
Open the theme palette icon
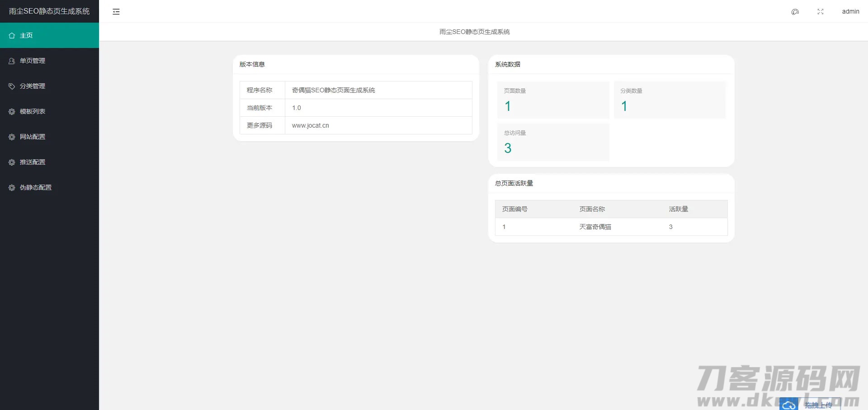(795, 12)
